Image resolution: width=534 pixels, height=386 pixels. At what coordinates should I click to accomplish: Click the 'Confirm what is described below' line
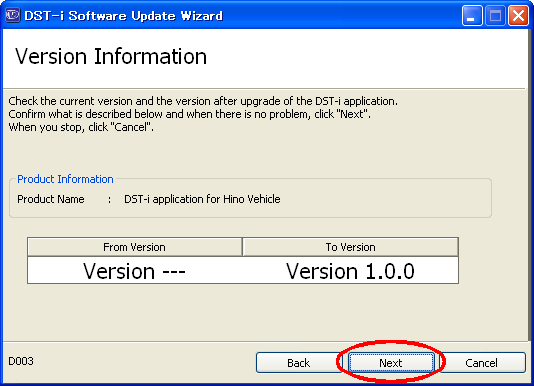click(190, 114)
